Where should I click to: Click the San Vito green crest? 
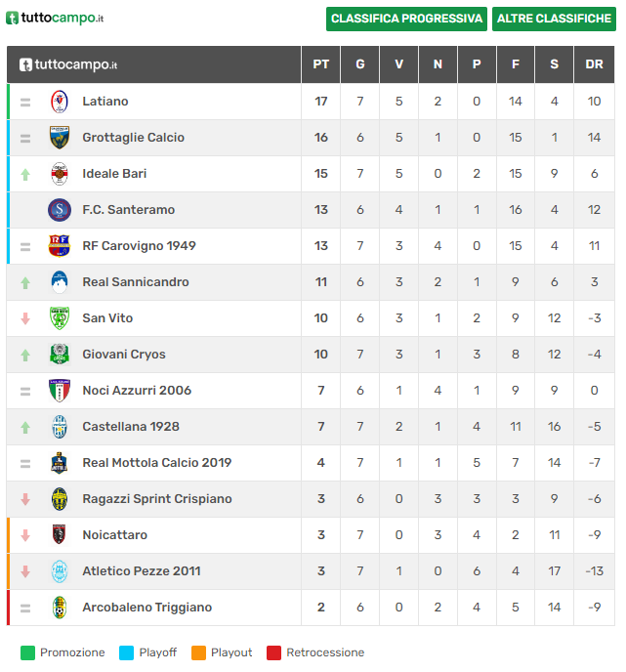pyautogui.click(x=60, y=318)
